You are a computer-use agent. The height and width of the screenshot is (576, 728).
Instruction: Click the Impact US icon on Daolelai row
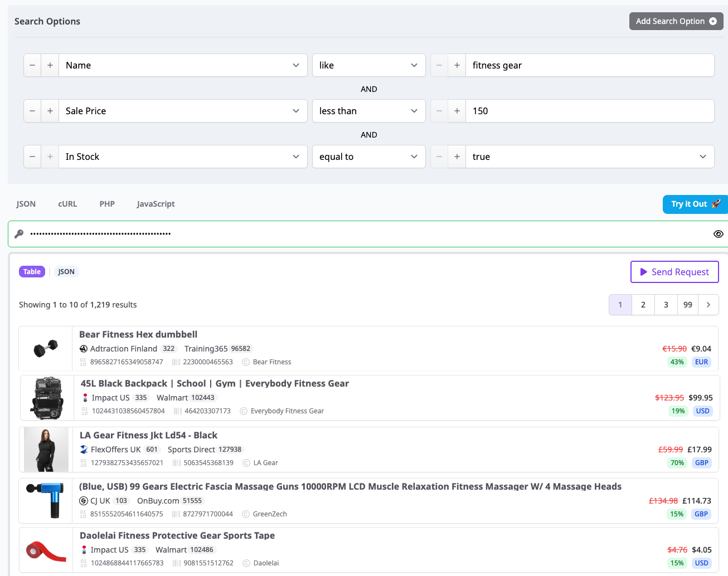[x=84, y=550]
